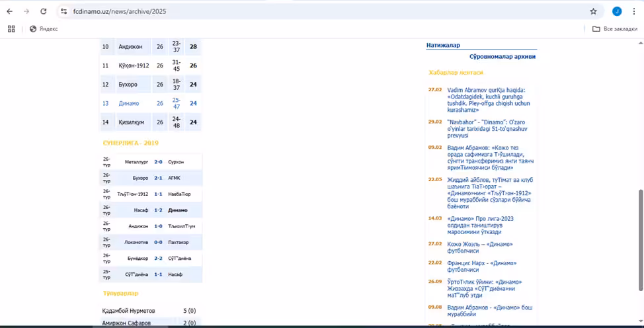This screenshot has width=644, height=328.
Task: Click Андижон 1-0 match score
Action: tap(158, 226)
